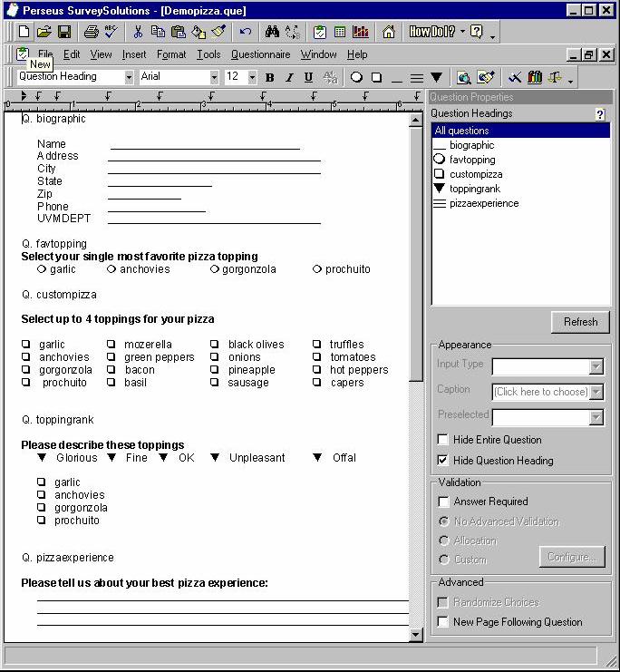This screenshot has height=672, width=620.
Task: Enable Answer Required checkbox
Action: coord(443,502)
